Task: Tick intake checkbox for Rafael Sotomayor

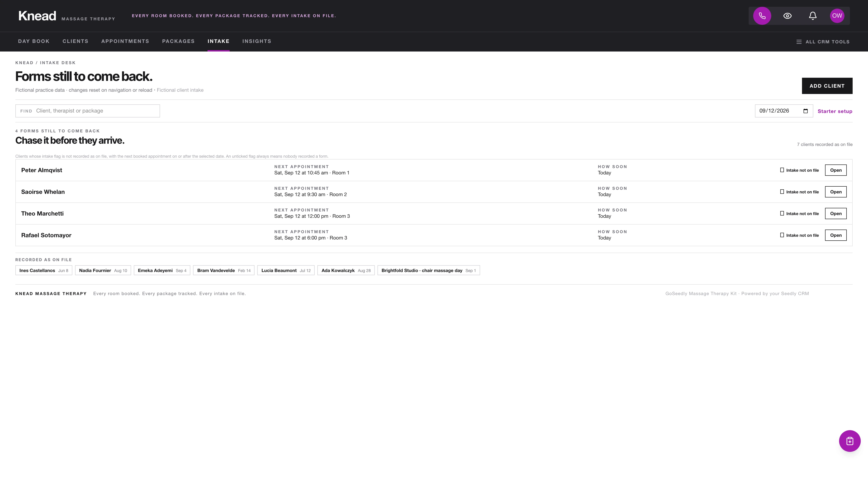Action: [x=782, y=235]
